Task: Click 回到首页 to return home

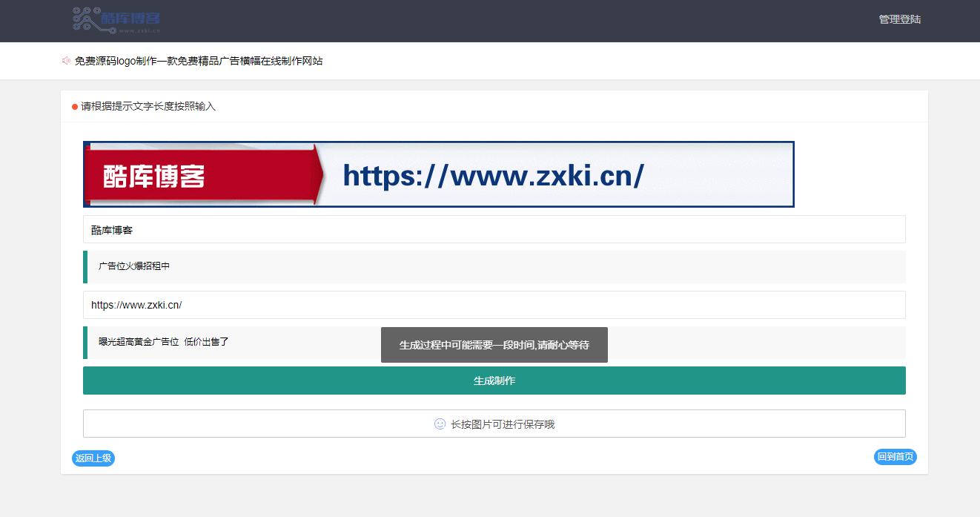Action: point(895,457)
